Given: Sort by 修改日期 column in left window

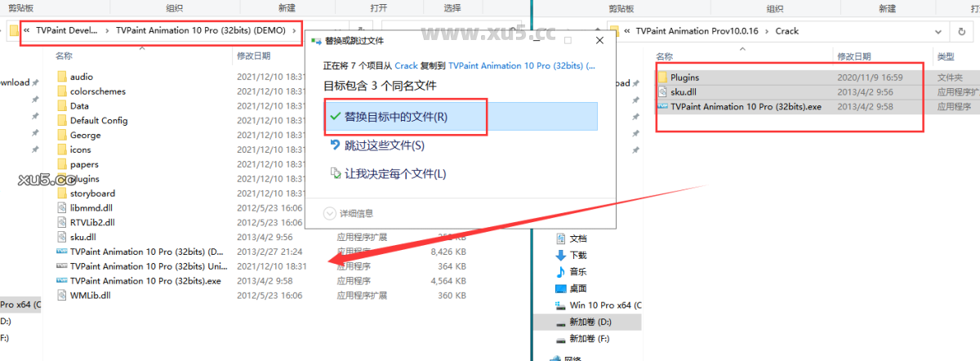Looking at the screenshot, I should point(253,56).
